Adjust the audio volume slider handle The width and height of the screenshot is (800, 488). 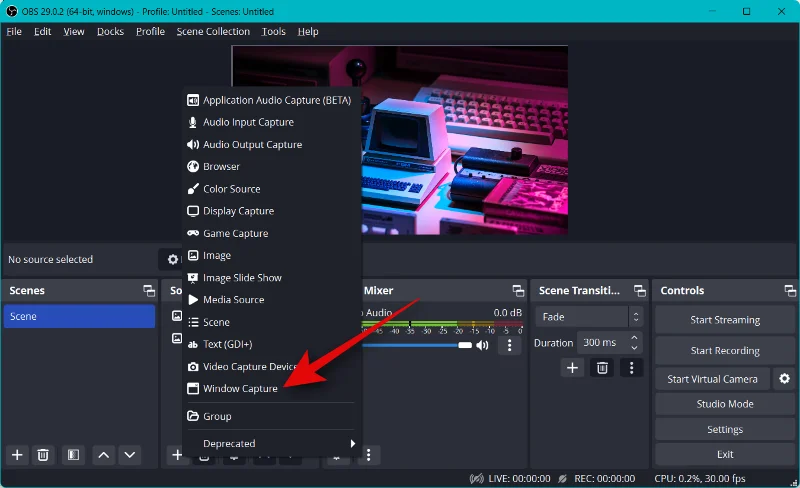tap(465, 346)
